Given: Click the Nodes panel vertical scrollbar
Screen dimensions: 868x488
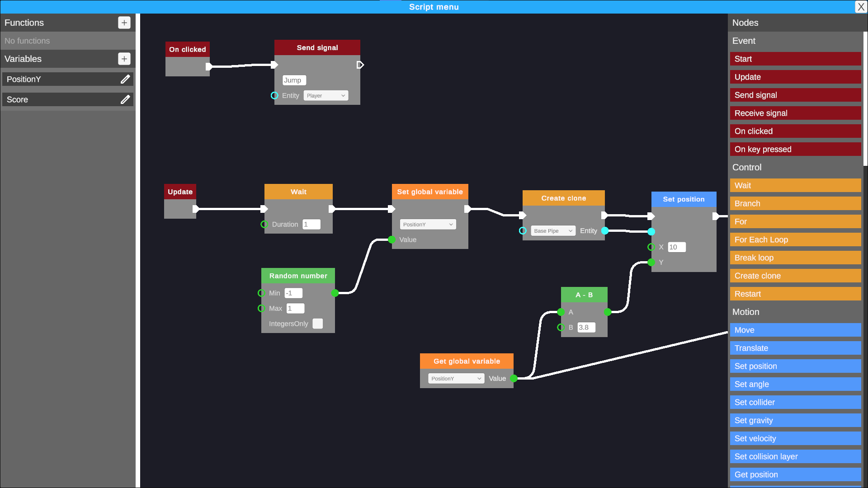Looking at the screenshot, I should (x=865, y=99).
